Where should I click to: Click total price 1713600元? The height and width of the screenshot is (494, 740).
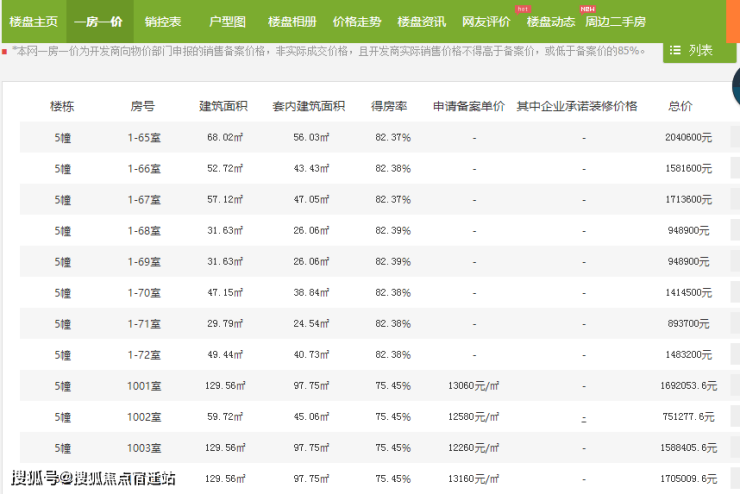coord(689,200)
